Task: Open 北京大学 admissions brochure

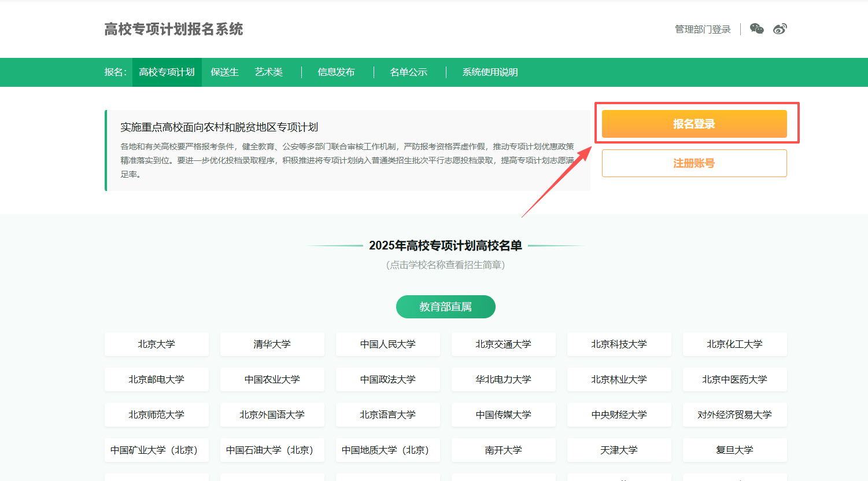Action: tap(156, 344)
